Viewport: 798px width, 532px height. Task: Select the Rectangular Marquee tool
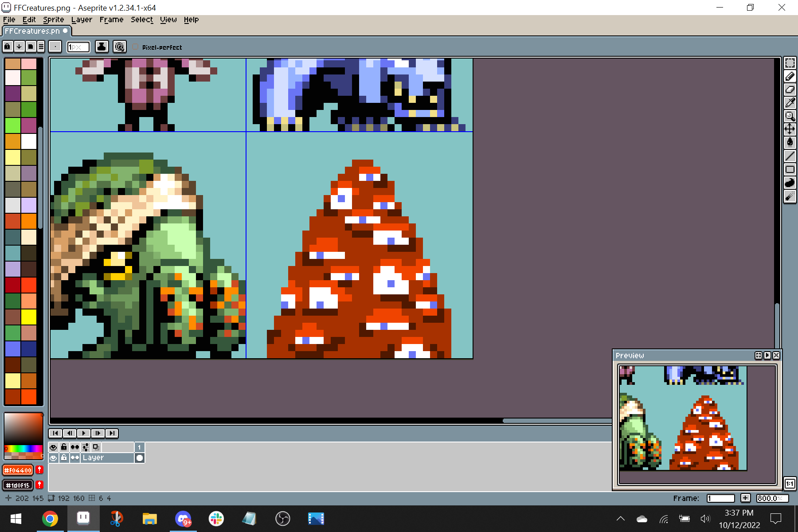[790, 63]
